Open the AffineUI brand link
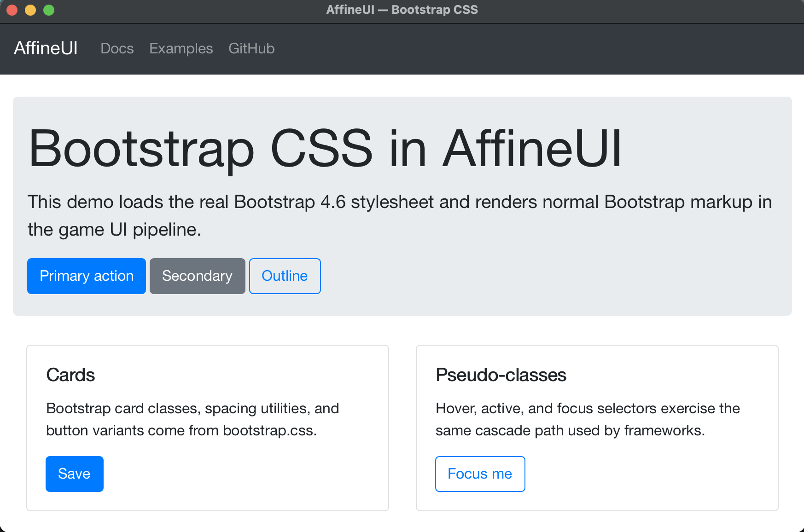Image resolution: width=804 pixels, height=532 pixels. coord(46,48)
